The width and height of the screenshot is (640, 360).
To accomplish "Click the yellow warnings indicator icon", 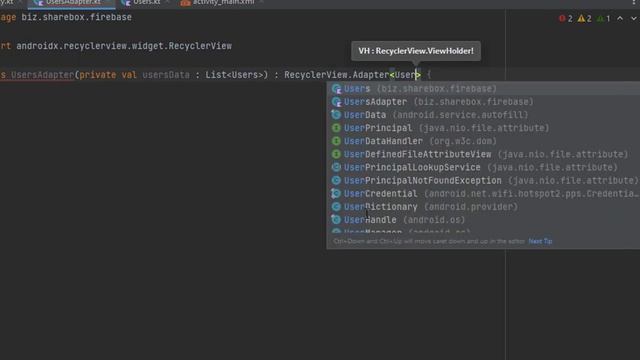I will click(581, 18).
